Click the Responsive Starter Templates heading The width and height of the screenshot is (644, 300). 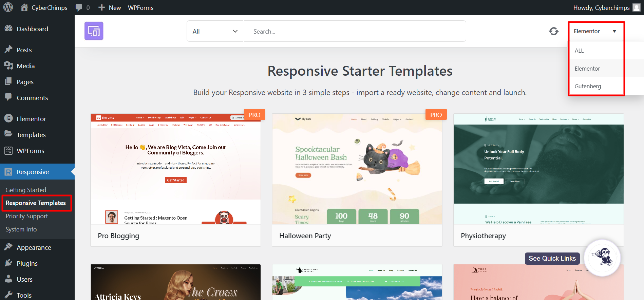[x=360, y=71]
